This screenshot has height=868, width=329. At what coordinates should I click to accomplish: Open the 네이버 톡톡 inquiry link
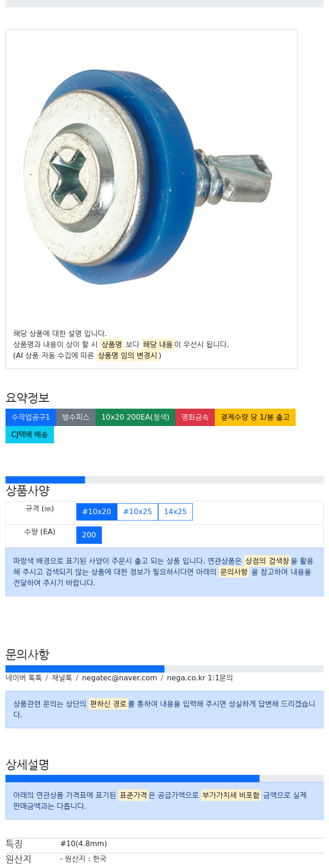[24, 678]
